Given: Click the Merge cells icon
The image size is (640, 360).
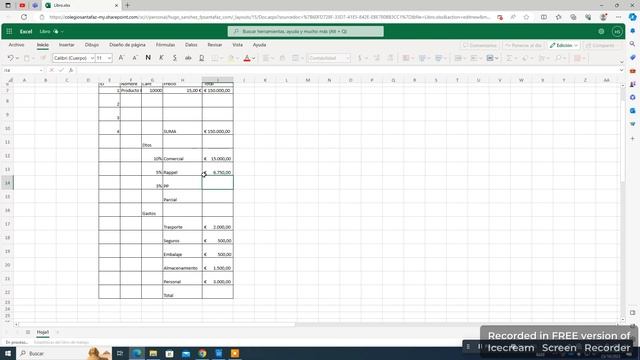Looking at the screenshot, I should tap(296, 58).
